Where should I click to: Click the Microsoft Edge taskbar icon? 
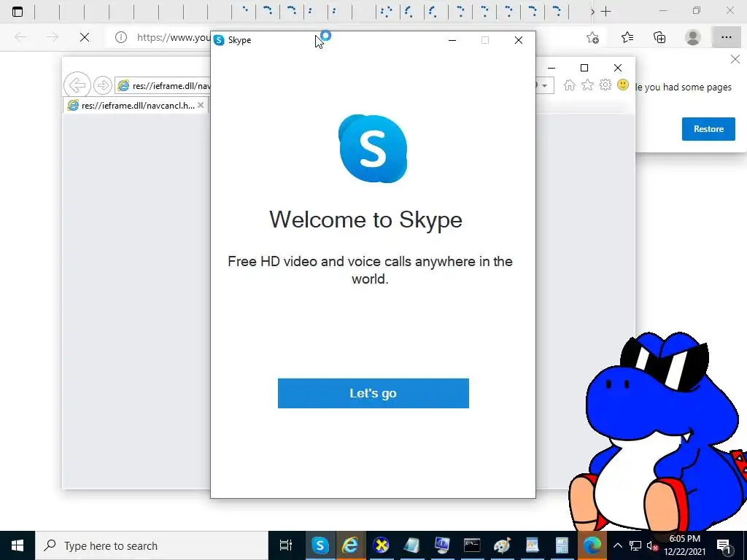click(x=592, y=545)
